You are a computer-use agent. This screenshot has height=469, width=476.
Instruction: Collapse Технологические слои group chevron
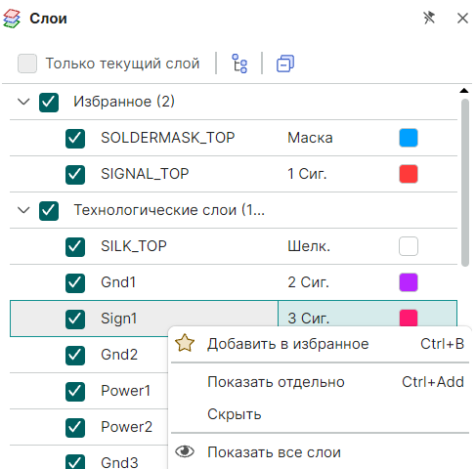pyautogui.click(x=23, y=210)
